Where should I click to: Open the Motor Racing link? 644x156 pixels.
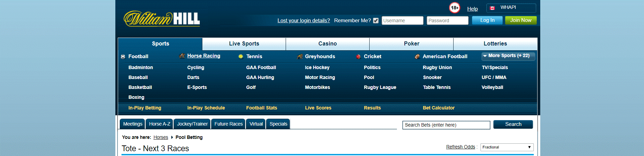click(x=320, y=77)
